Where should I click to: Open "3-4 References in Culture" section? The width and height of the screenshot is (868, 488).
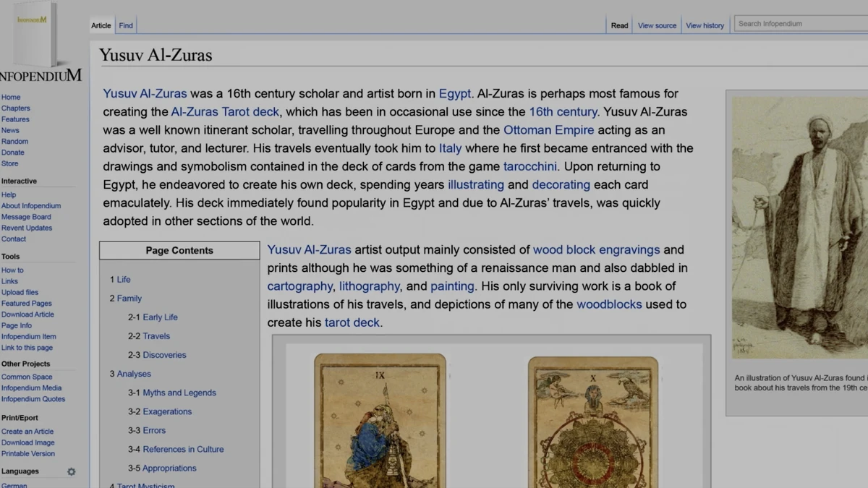[182, 449]
